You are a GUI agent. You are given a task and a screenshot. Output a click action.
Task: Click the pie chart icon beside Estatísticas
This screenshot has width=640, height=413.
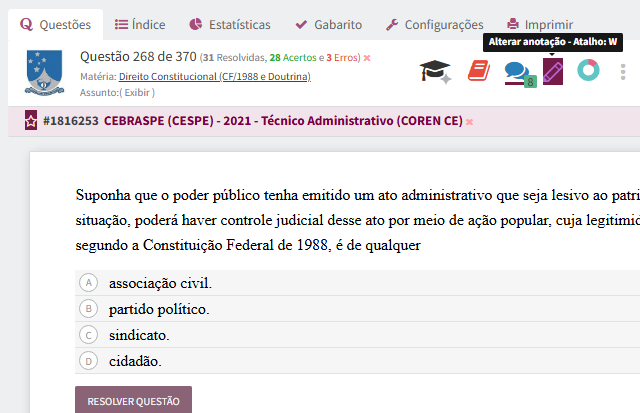pos(196,24)
